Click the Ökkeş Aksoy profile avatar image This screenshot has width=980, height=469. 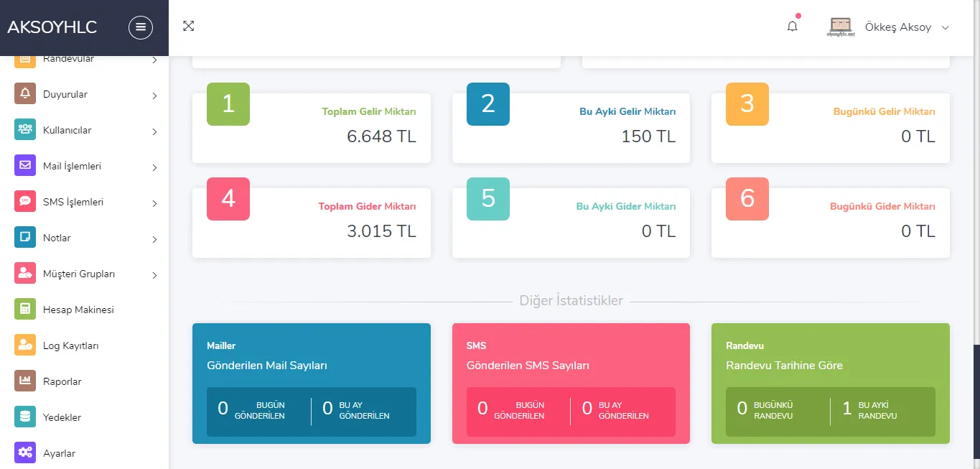(841, 27)
